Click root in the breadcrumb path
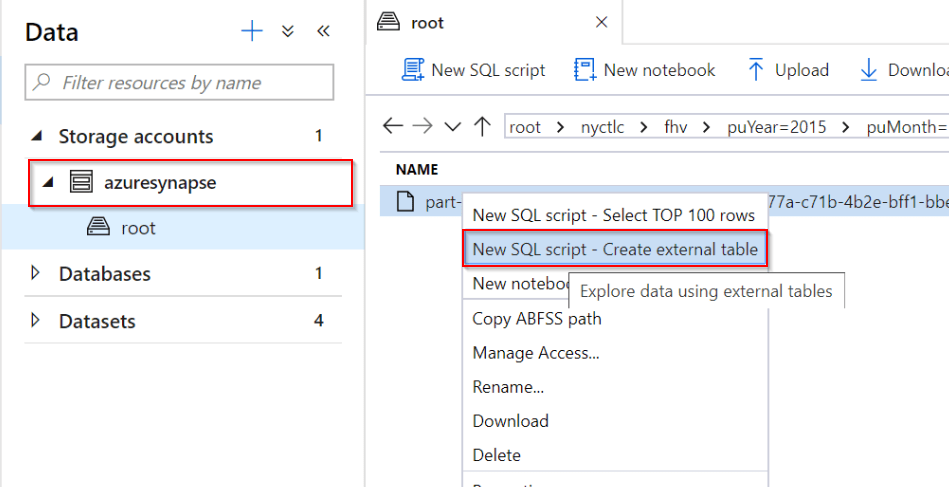Image resolution: width=949 pixels, height=487 pixels. click(x=525, y=127)
